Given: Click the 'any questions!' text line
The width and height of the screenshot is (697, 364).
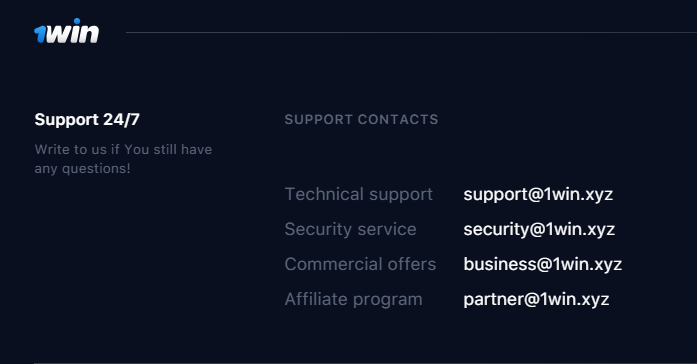Looking at the screenshot, I should [82, 169].
